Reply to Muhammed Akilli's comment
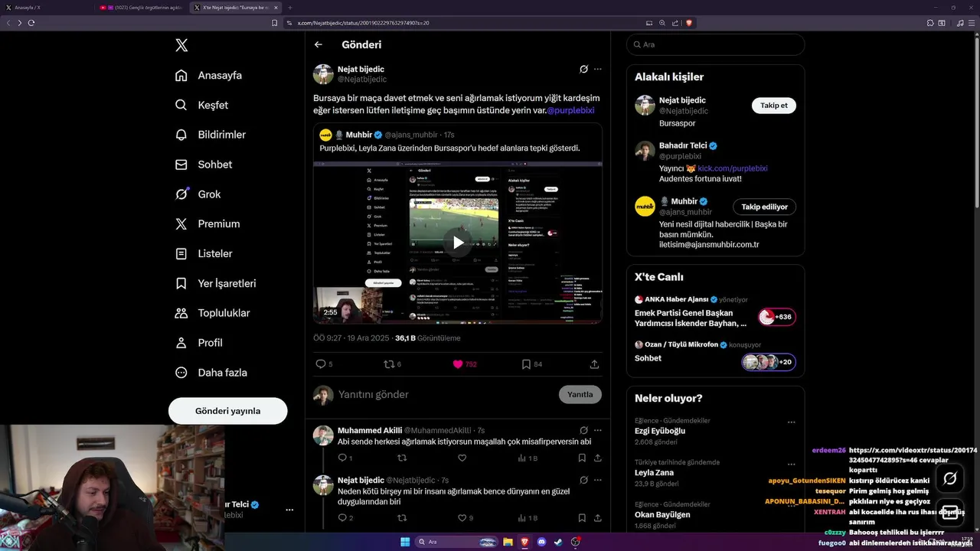Viewport: 980px width, 551px height. 343,458
